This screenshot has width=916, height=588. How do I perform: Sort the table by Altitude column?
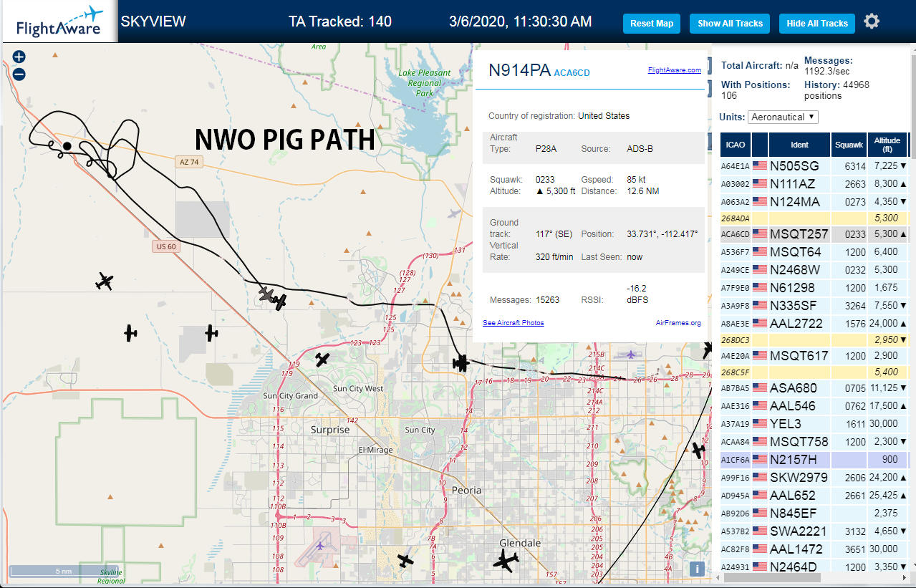887,145
